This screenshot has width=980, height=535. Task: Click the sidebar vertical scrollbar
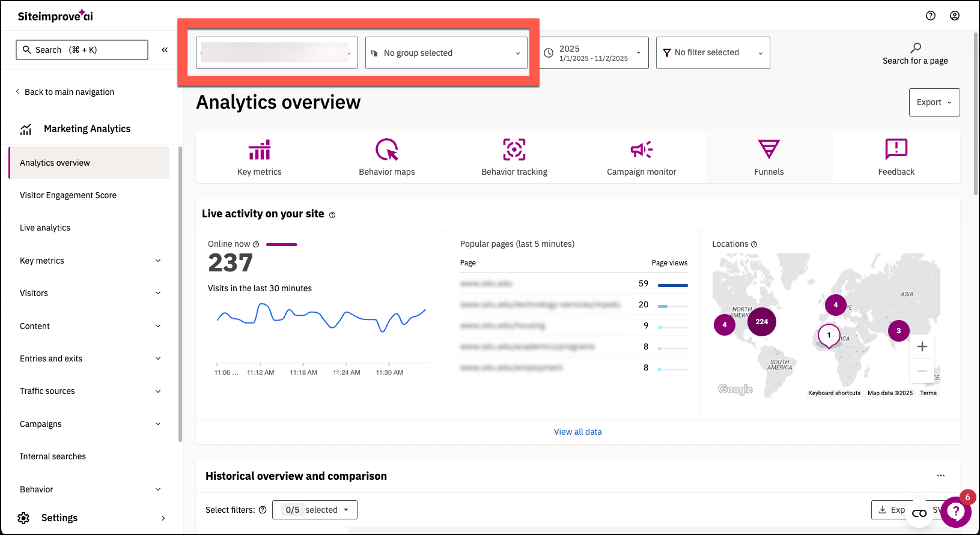click(180, 294)
